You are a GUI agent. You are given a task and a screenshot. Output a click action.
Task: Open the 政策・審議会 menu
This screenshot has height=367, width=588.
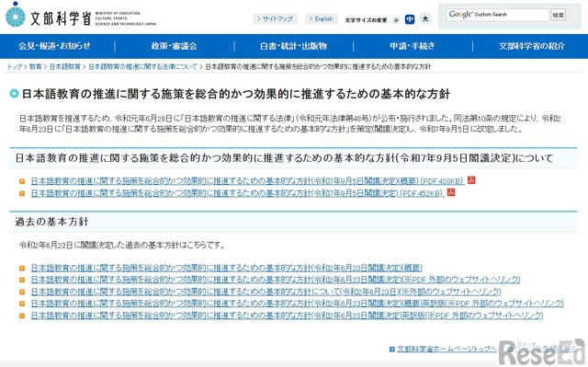[174, 46]
